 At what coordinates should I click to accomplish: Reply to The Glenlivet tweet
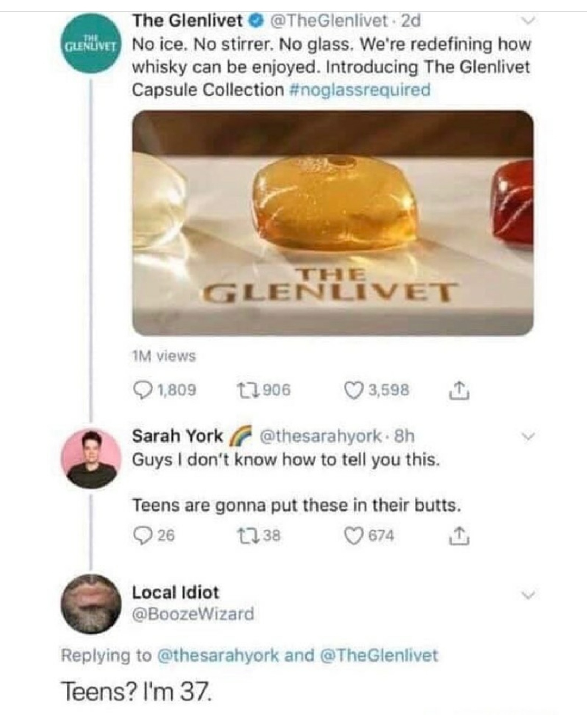[143, 390]
